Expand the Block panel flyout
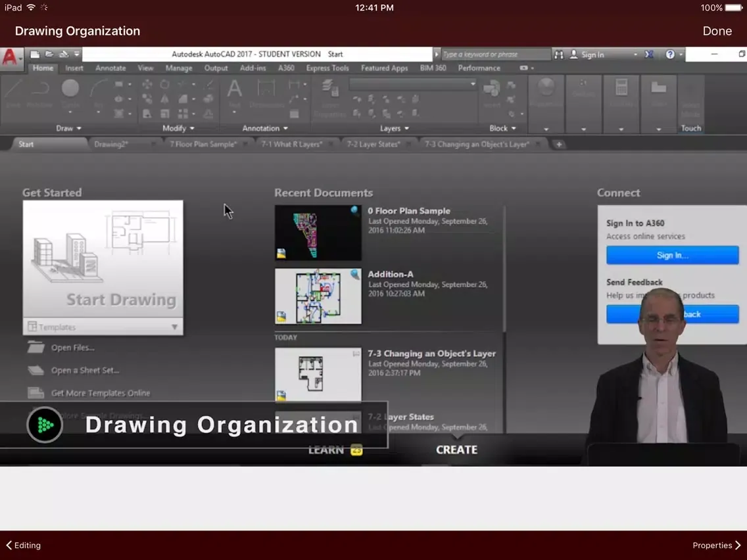The width and height of the screenshot is (747, 560). coord(502,128)
